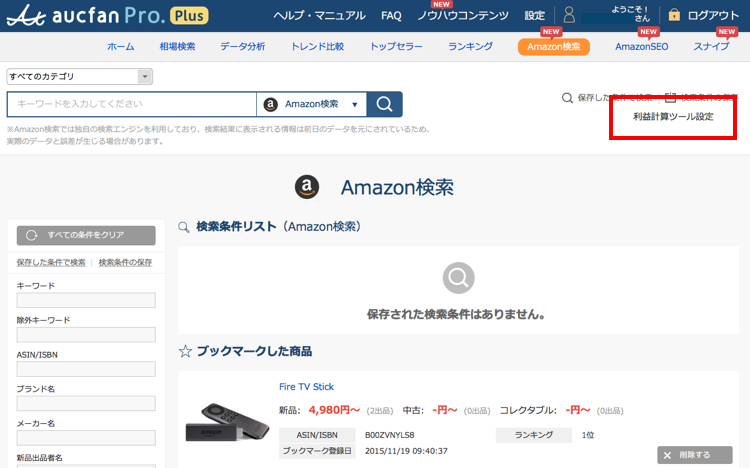
Task: Expand the Amazon検索 search type selector
Action: 311,104
